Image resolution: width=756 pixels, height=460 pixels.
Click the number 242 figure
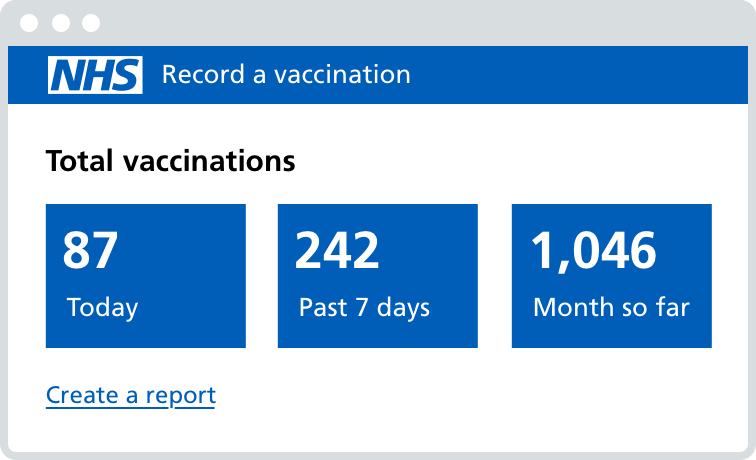coord(337,250)
